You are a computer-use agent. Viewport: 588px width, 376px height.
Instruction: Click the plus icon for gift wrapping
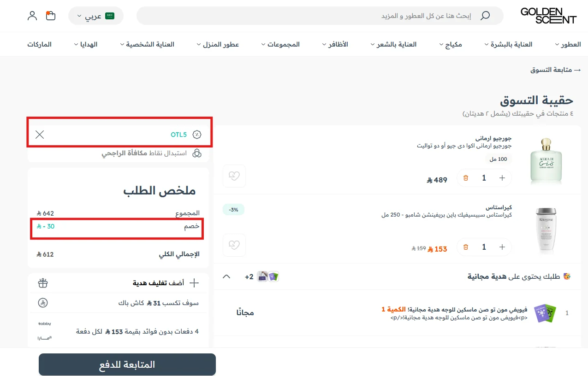(x=194, y=283)
